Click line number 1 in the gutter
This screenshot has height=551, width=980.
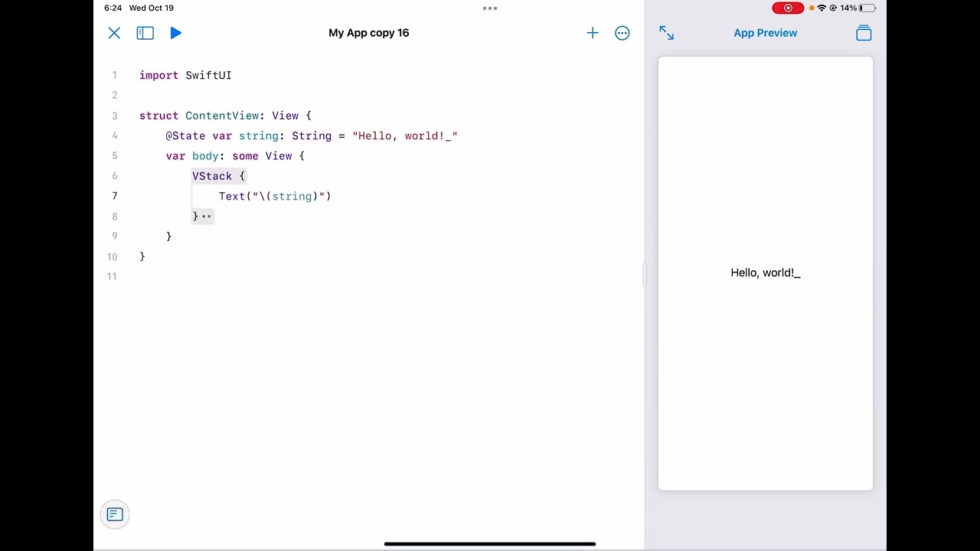point(115,75)
